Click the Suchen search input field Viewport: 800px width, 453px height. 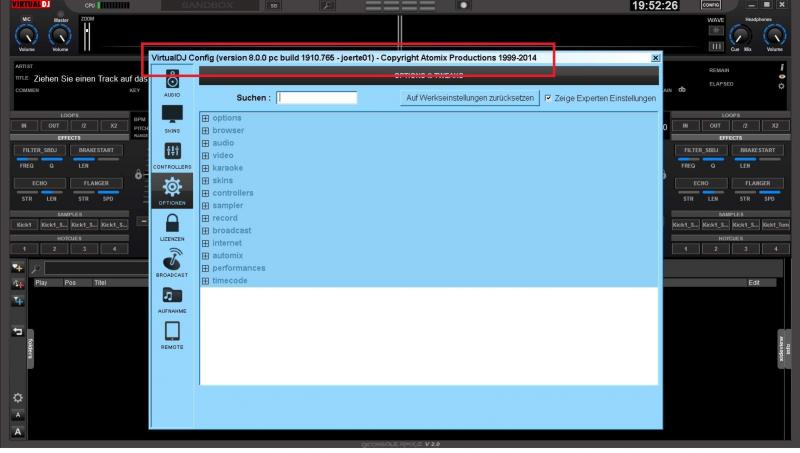point(317,98)
